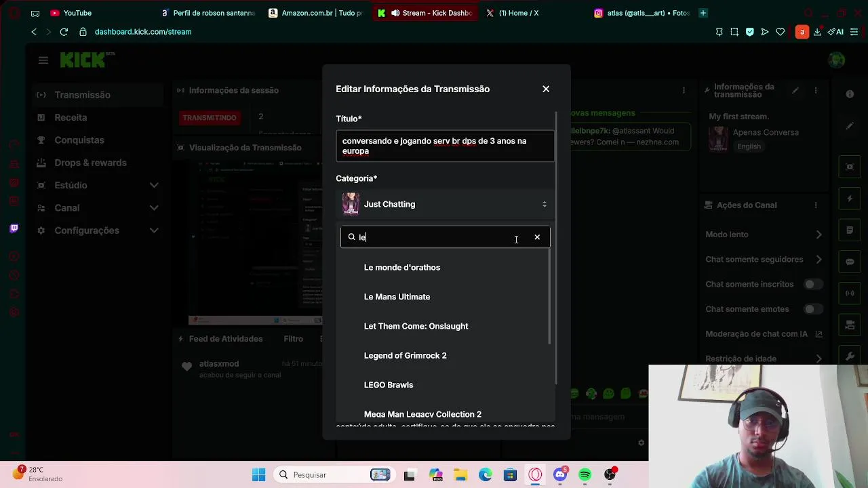Click the pencil icon in the right rail
The height and width of the screenshot is (488, 868).
850,126
